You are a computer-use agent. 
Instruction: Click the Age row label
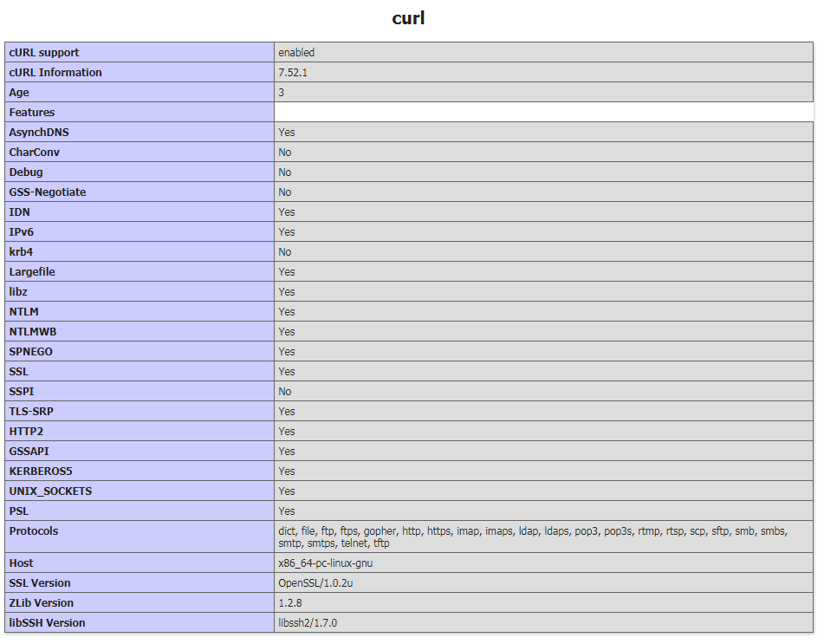[x=19, y=93]
